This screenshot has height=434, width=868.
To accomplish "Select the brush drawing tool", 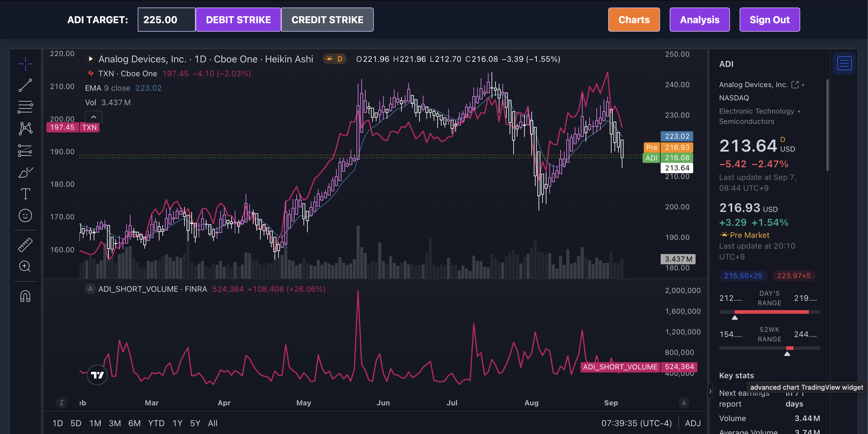I will coord(25,172).
